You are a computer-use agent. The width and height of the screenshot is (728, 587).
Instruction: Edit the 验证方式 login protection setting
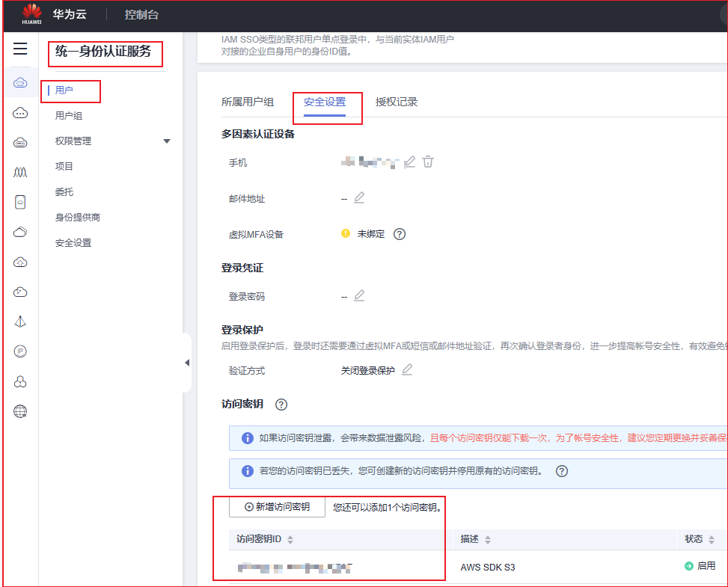(x=407, y=370)
